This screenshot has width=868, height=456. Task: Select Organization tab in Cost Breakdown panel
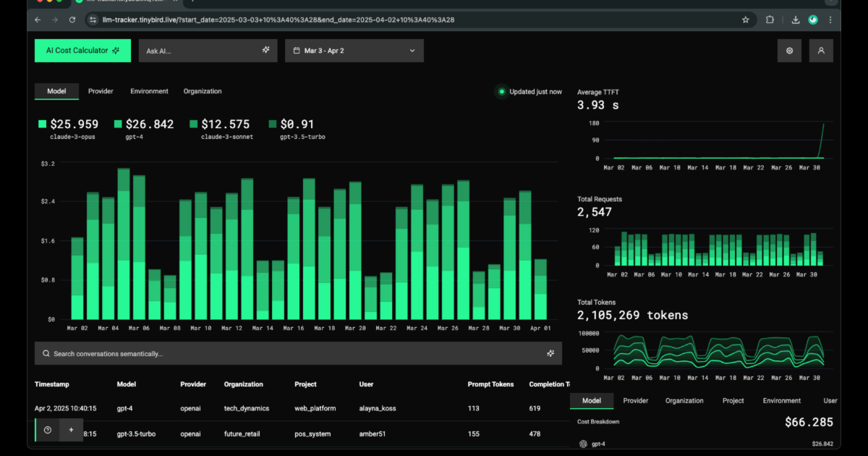tap(684, 400)
